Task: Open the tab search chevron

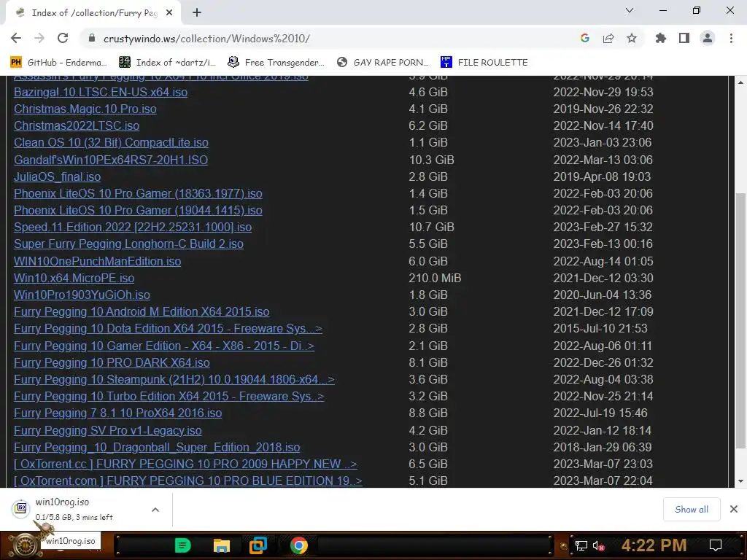Action: coord(630,10)
